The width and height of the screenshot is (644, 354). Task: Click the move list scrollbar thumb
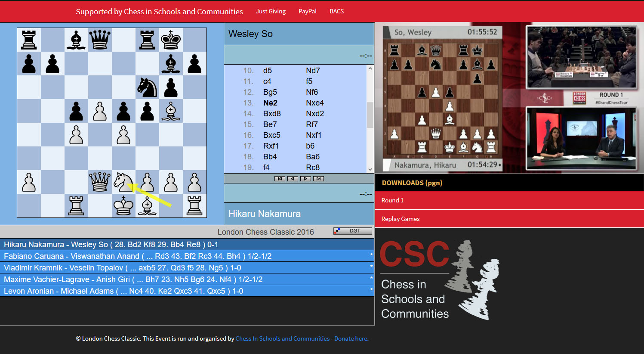click(370, 115)
